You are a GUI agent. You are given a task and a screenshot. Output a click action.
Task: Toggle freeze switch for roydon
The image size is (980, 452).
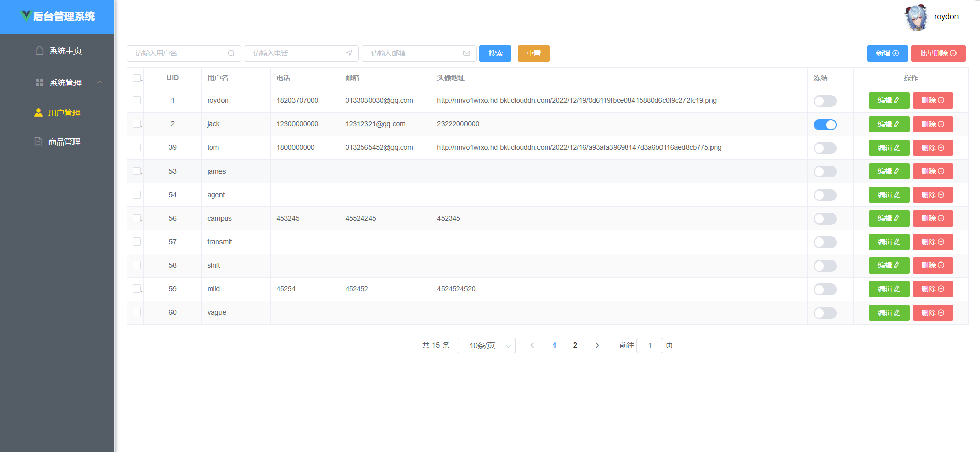[x=825, y=101]
